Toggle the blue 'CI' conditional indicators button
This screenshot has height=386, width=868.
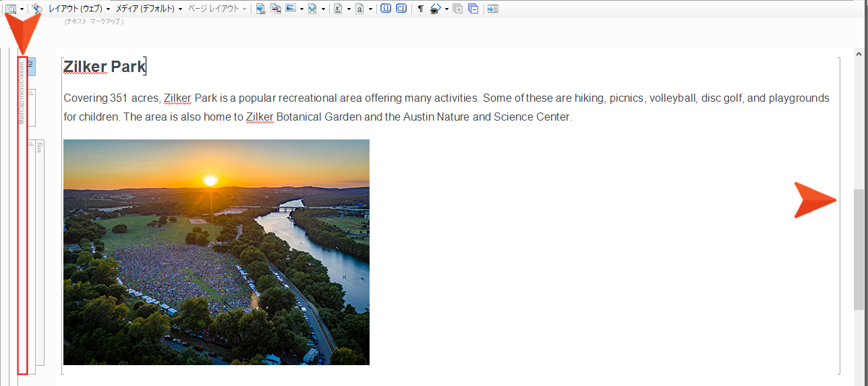coord(401,9)
